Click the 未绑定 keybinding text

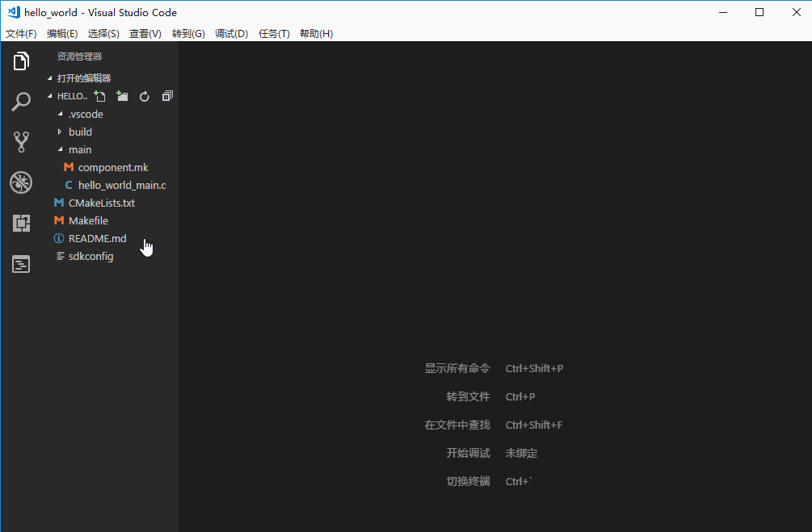pyautogui.click(x=521, y=453)
